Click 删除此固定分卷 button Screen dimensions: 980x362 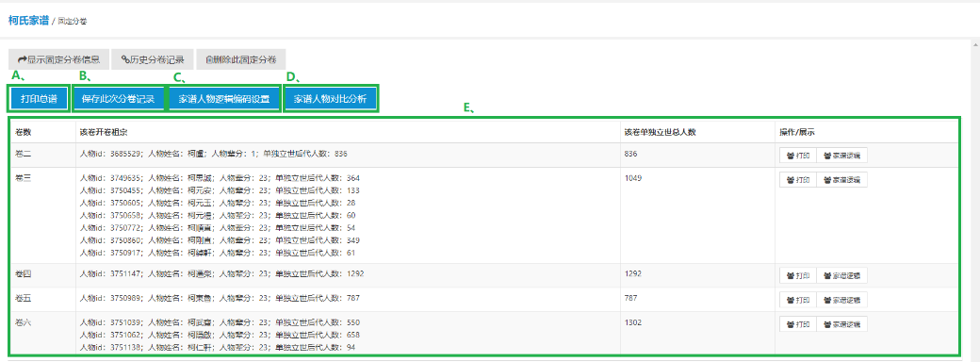pyautogui.click(x=240, y=59)
